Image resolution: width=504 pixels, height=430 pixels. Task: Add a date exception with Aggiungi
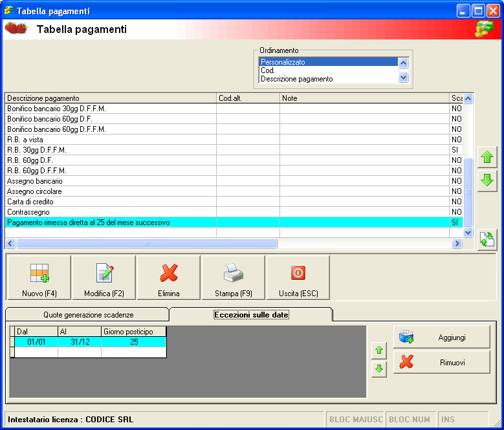click(442, 337)
